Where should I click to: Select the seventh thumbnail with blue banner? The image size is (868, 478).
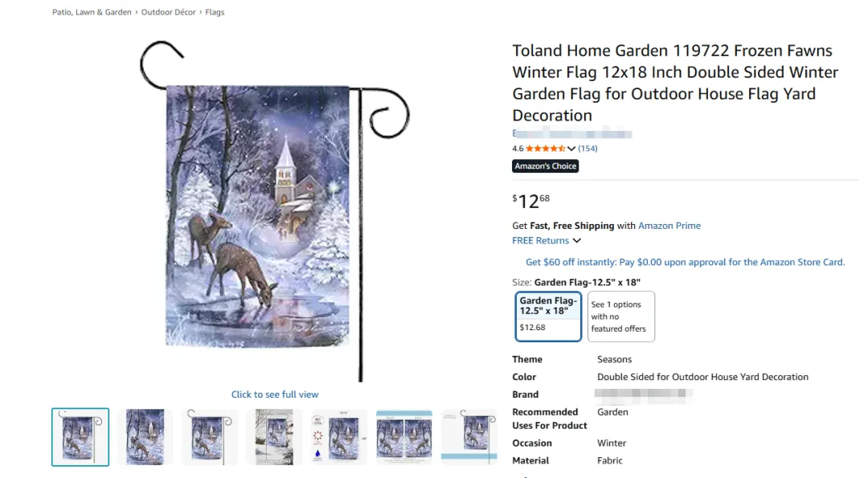coord(469,437)
